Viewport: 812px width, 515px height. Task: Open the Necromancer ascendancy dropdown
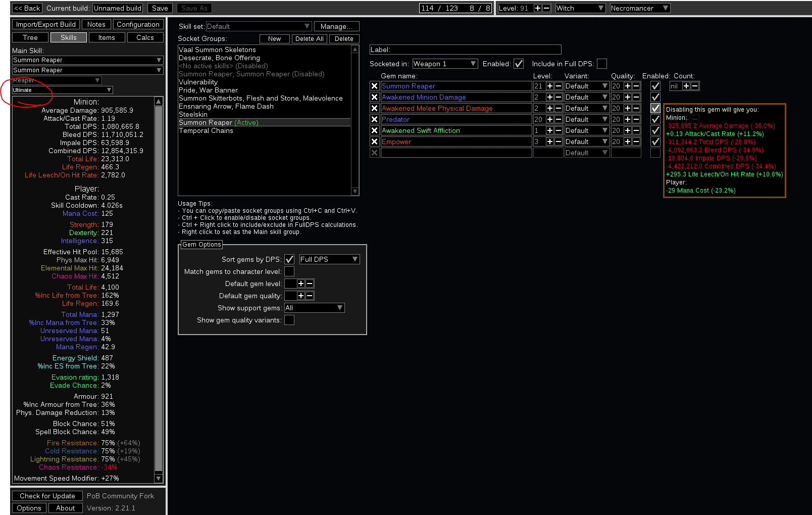640,8
